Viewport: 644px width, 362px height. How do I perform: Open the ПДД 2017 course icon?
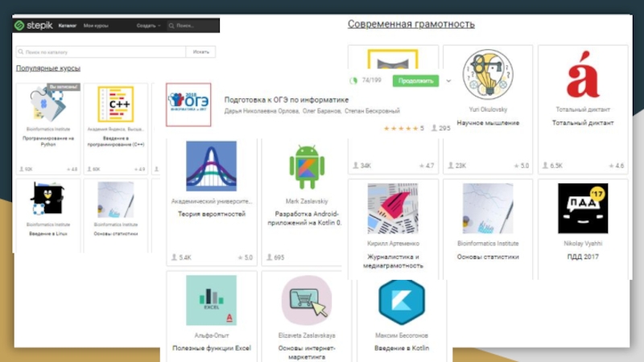pos(583,208)
